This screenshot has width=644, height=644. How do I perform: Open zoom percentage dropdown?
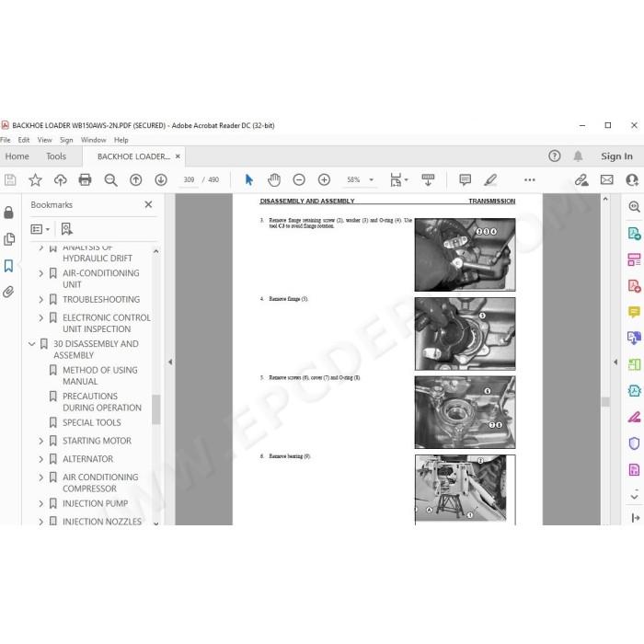pyautogui.click(x=372, y=180)
